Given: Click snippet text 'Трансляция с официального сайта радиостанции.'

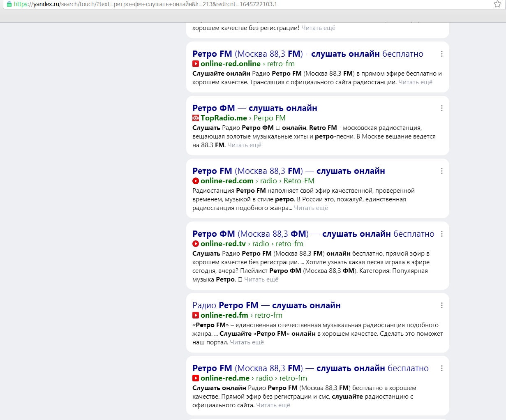Looking at the screenshot, I should [x=323, y=82].
